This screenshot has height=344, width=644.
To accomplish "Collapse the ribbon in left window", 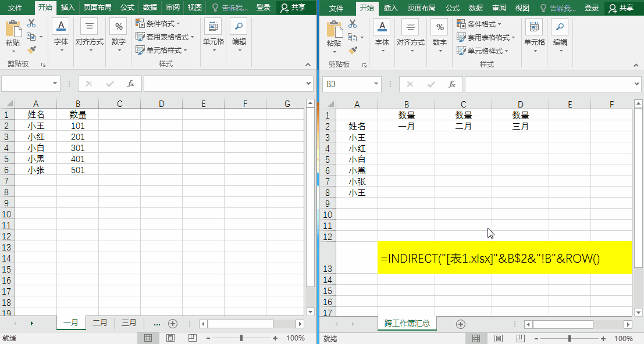I will 308,64.
